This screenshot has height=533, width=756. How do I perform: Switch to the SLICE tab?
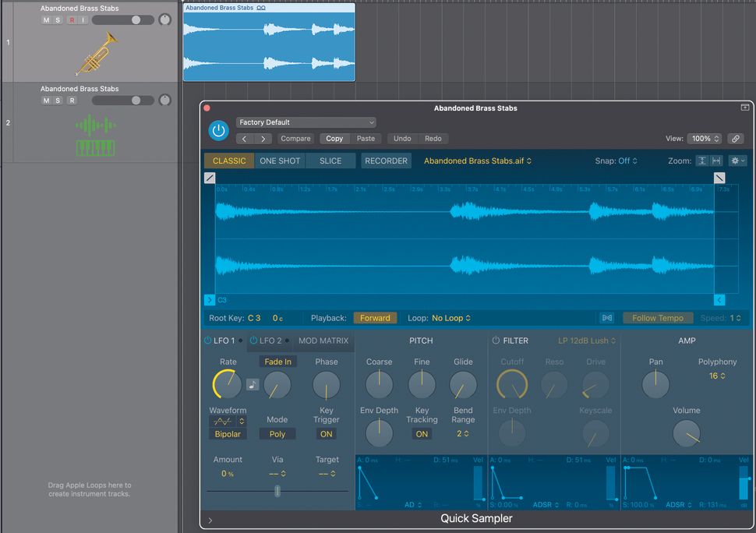(x=328, y=161)
